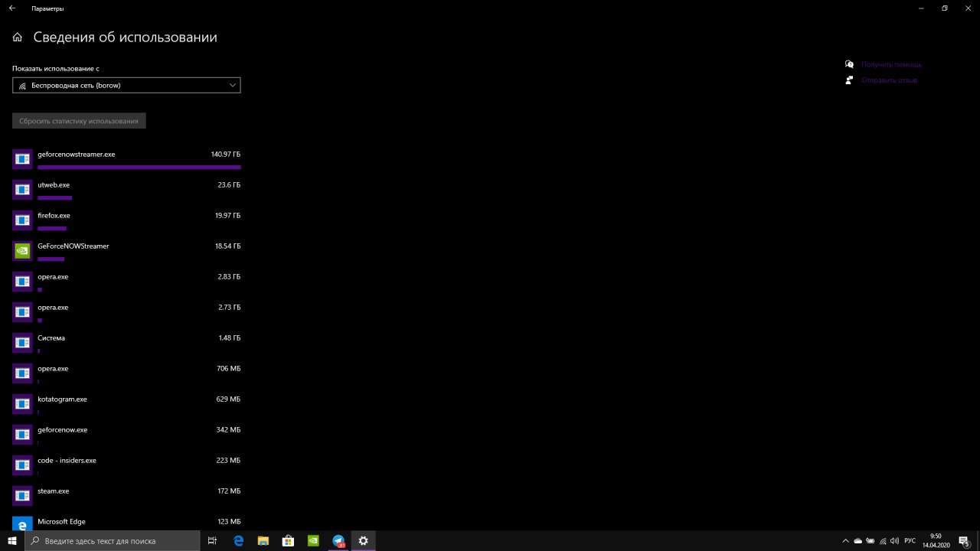Select the "geforcenowstreamer.exe" name text

[77, 155]
